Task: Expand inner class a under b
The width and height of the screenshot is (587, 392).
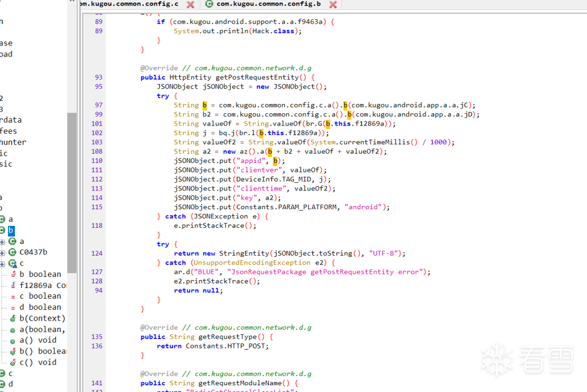Action: pos(2,242)
